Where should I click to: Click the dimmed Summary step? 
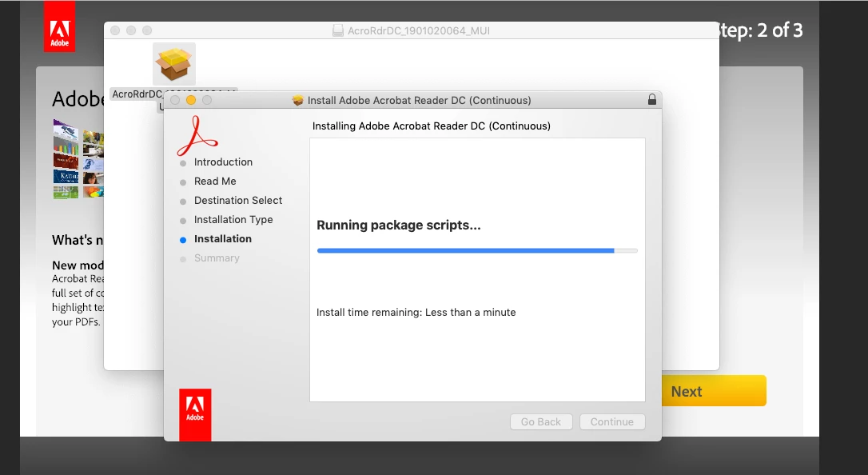tap(217, 258)
